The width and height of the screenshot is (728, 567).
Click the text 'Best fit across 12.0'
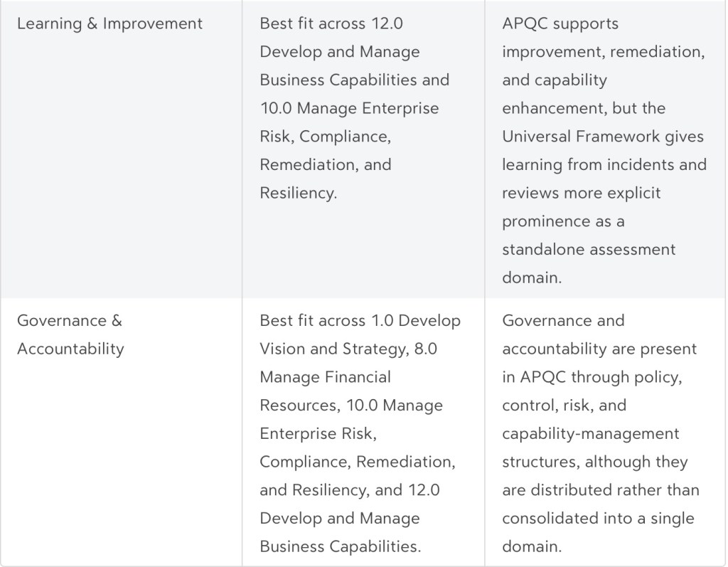331,23
